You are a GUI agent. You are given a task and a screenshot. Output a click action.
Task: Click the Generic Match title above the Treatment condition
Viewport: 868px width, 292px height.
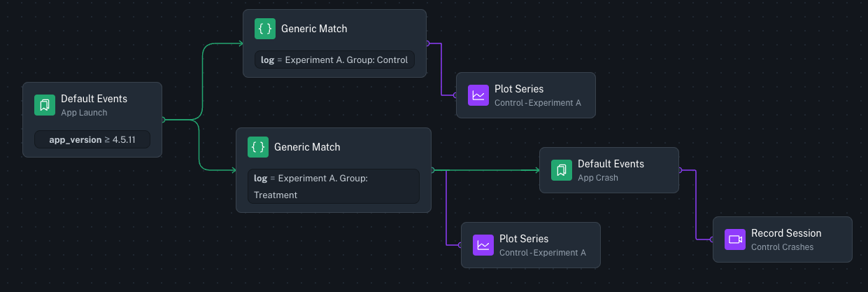pos(307,147)
